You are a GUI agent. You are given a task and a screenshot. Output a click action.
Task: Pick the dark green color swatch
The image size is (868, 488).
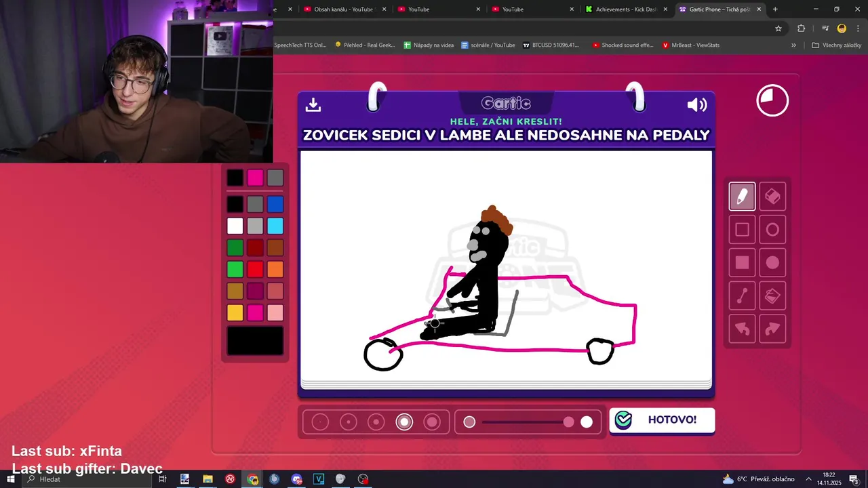[235, 247]
